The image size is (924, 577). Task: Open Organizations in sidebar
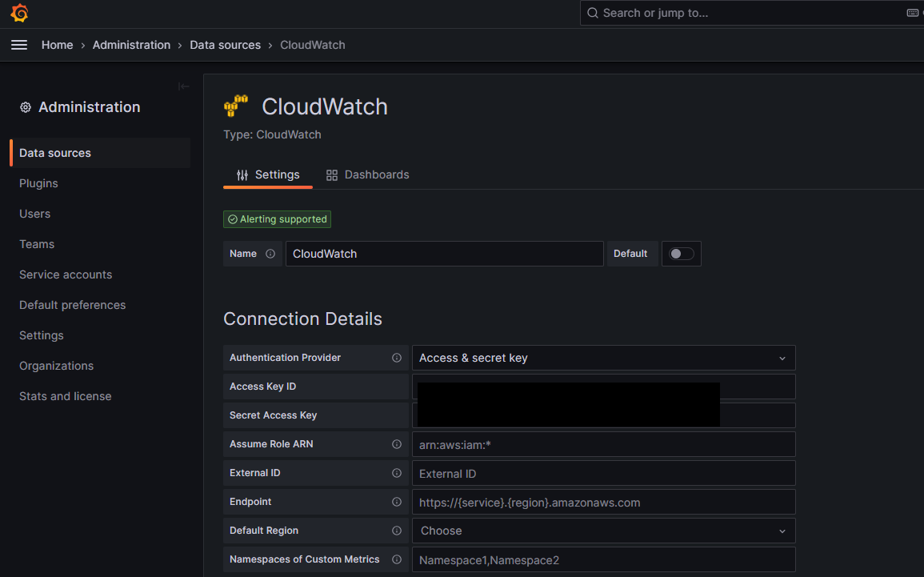pos(57,366)
